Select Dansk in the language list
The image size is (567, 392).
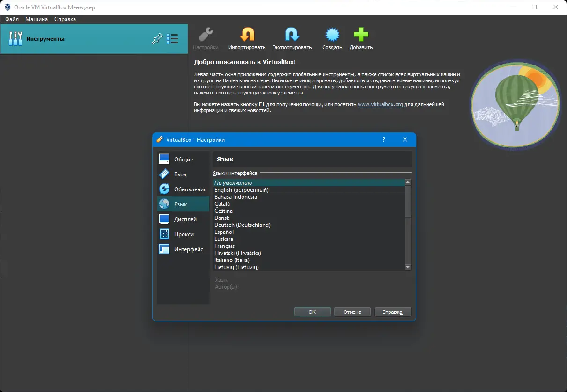(x=309, y=218)
